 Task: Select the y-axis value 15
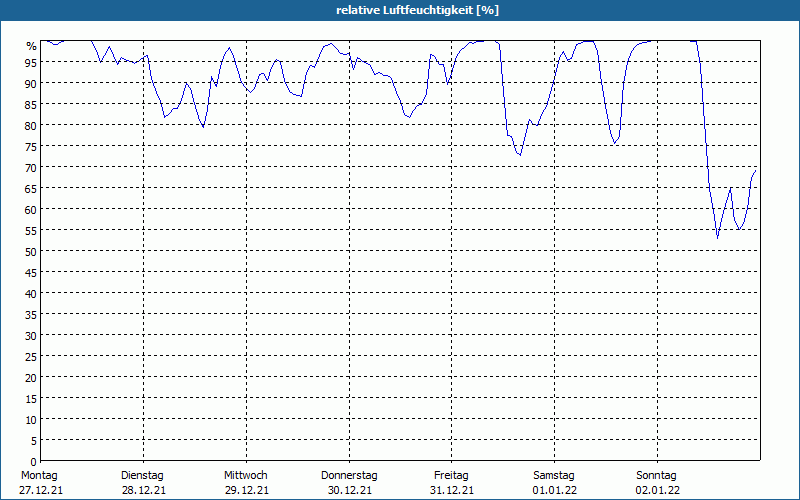pyautogui.click(x=31, y=399)
